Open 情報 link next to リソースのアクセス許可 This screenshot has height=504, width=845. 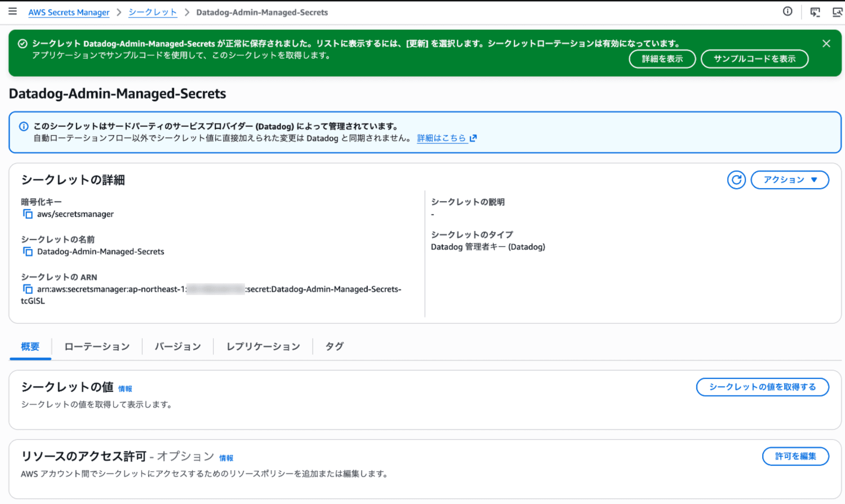point(226,458)
